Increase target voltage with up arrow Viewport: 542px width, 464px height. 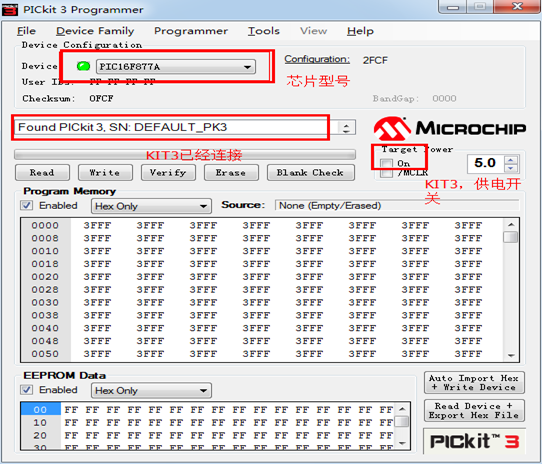tap(511, 159)
